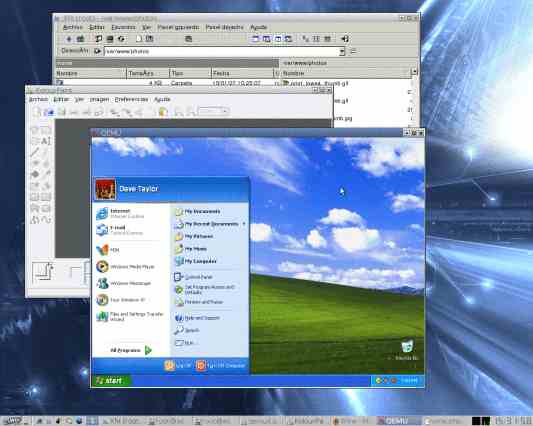Open Set Program Access and Defaults
The image size is (533, 426).
205,289
